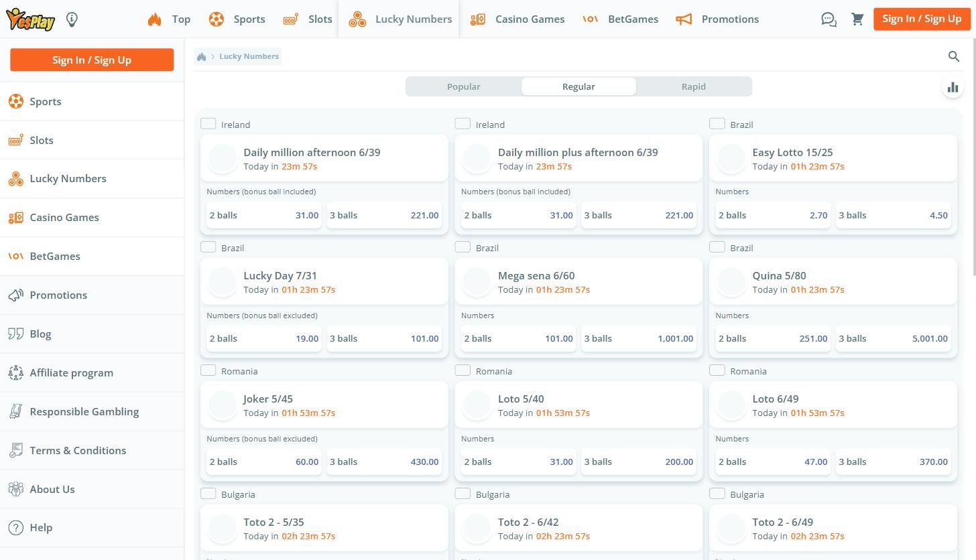Open Casino Games in top navigation
Screen dimensions: 976x560
[x=517, y=19]
